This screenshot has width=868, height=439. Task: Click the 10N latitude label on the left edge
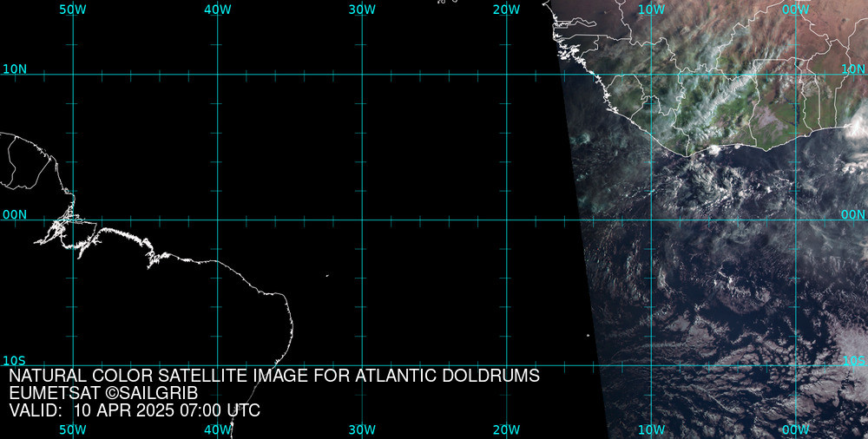coord(15,69)
